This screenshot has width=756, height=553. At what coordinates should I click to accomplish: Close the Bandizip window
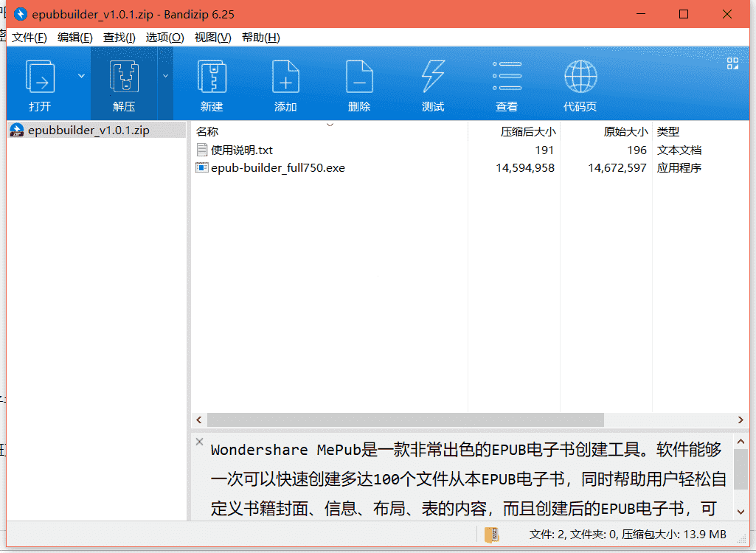click(727, 14)
